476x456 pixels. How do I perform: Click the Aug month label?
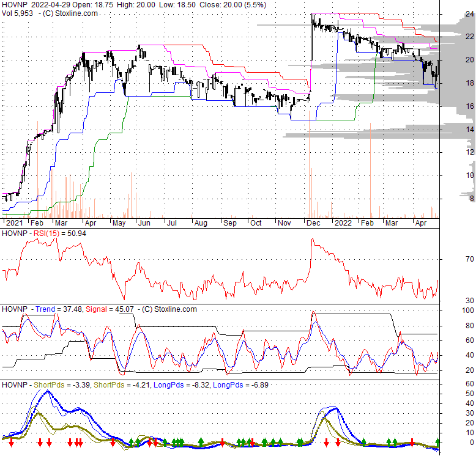[x=201, y=223]
